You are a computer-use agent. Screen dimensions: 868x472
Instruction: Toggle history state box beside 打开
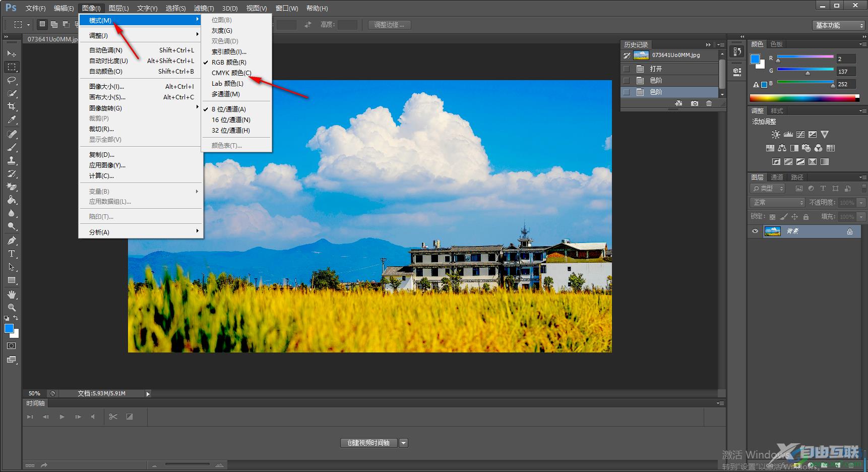pyautogui.click(x=627, y=69)
